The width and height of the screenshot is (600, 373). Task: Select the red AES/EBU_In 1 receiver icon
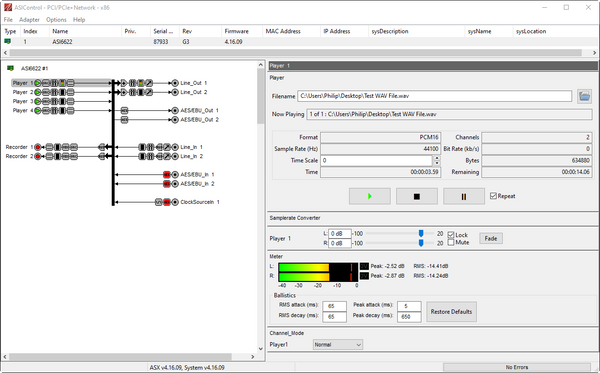click(x=166, y=175)
